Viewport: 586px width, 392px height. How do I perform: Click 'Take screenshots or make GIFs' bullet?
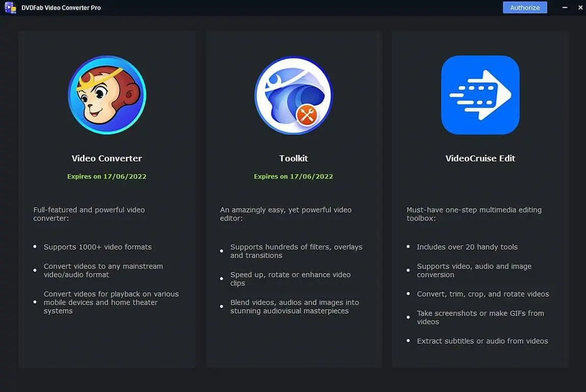click(x=480, y=317)
